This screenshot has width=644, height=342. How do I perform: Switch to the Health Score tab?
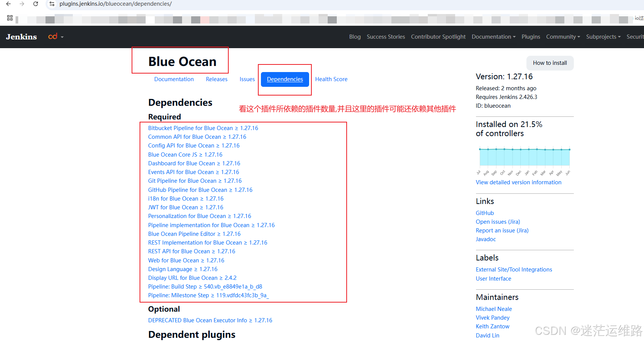tap(331, 79)
